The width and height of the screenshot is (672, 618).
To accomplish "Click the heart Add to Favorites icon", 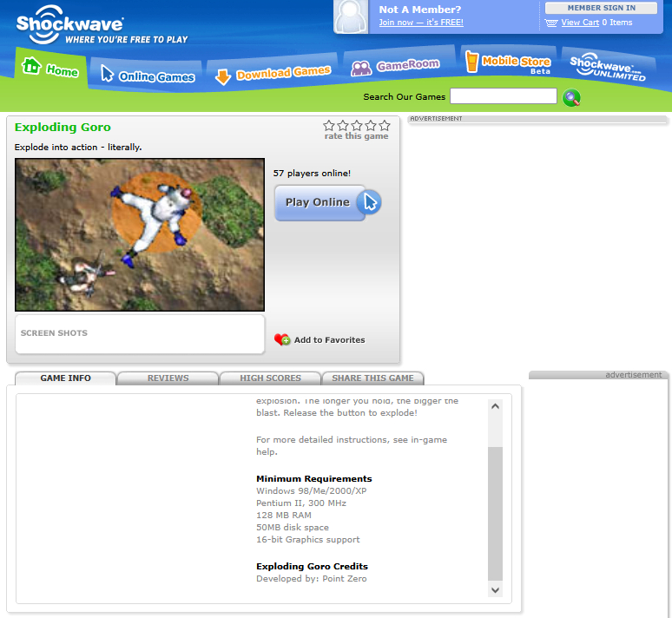I will (282, 339).
